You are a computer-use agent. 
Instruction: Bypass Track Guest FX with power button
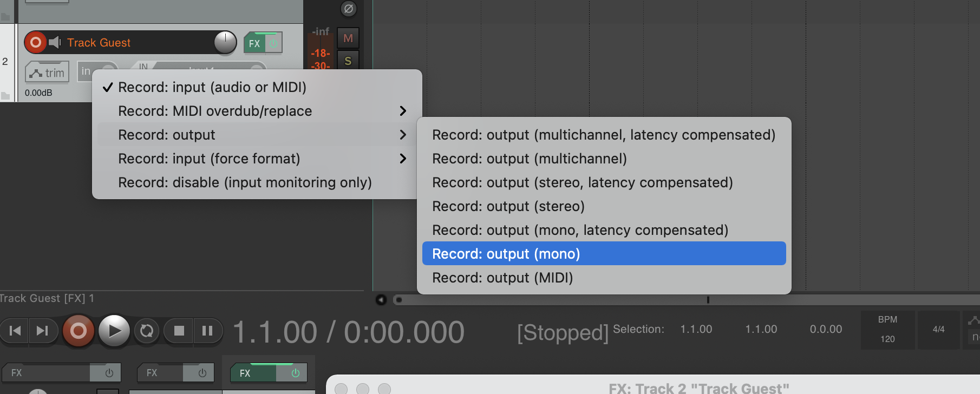click(273, 43)
